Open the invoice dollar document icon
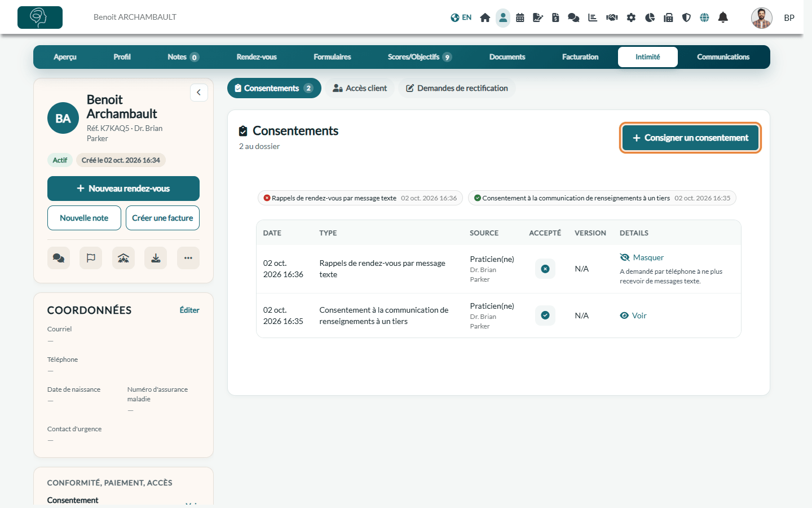812x508 pixels. point(555,17)
